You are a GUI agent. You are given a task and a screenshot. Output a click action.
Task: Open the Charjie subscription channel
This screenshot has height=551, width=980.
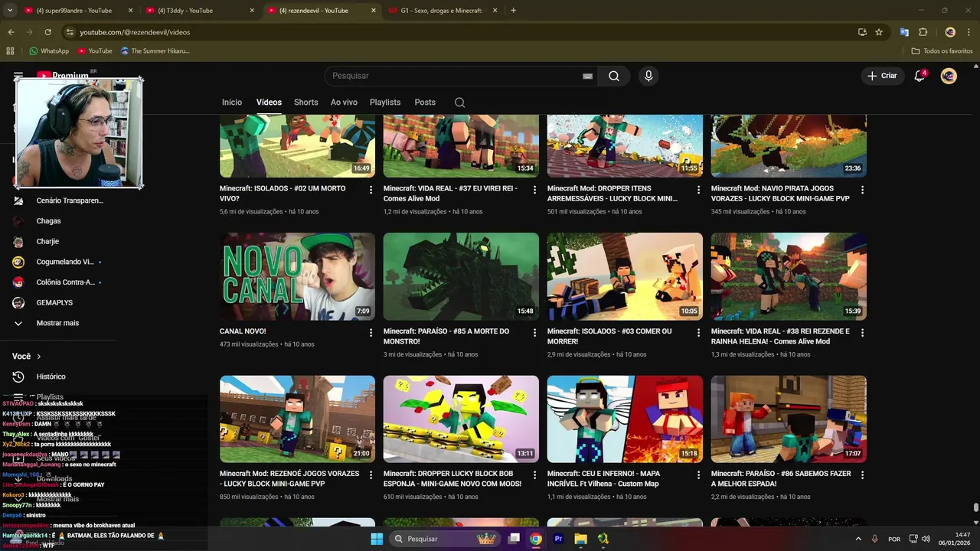(47, 241)
